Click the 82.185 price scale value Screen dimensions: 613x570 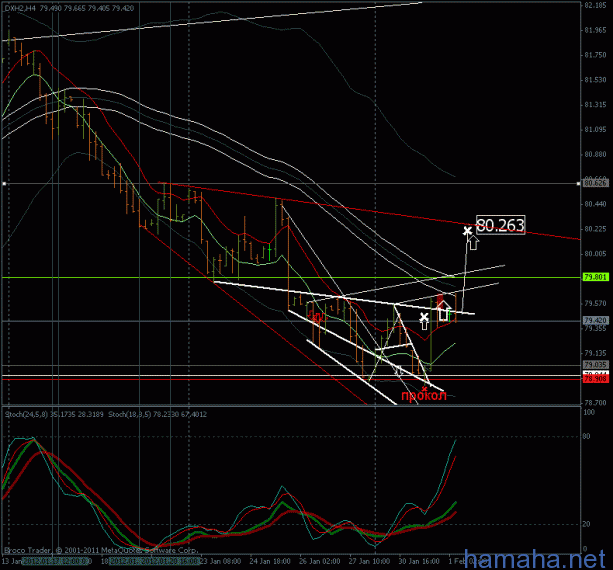[x=595, y=5]
